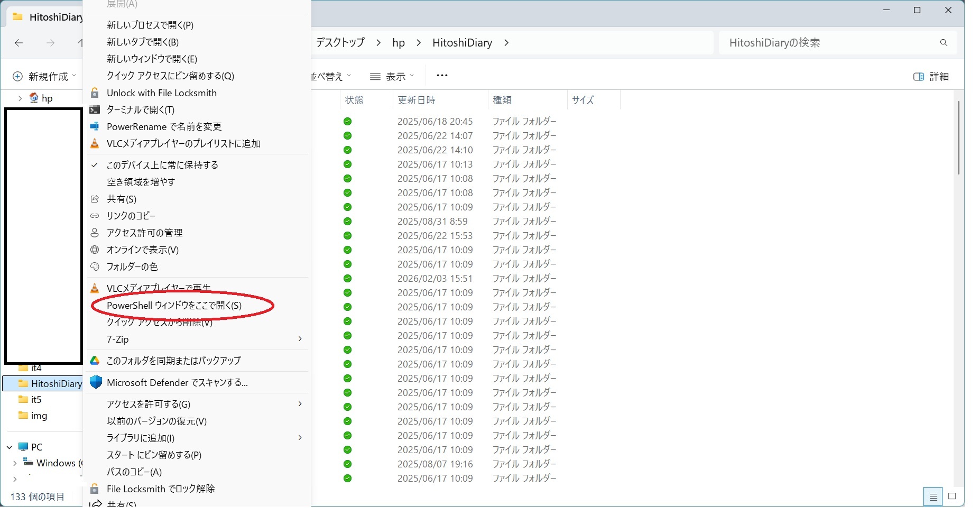This screenshot has height=524, width=980.
Task: Navigate to hp in breadcrumb path
Action: click(399, 43)
